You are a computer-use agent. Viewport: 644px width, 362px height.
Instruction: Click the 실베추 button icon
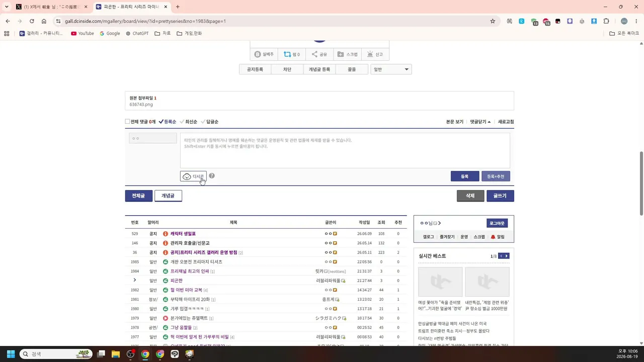(258, 54)
